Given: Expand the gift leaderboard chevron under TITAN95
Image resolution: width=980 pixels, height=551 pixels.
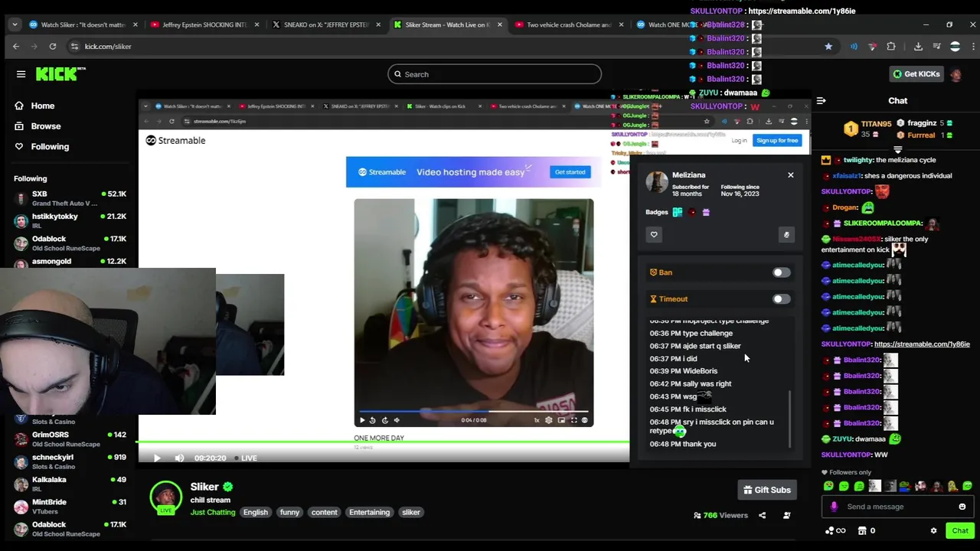Looking at the screenshot, I should pyautogui.click(x=898, y=150).
